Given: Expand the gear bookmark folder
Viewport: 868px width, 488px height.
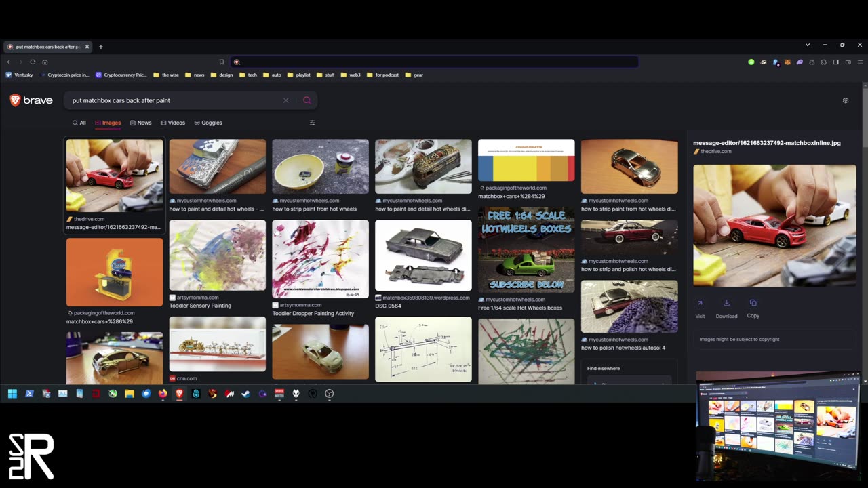Looking at the screenshot, I should [x=414, y=75].
